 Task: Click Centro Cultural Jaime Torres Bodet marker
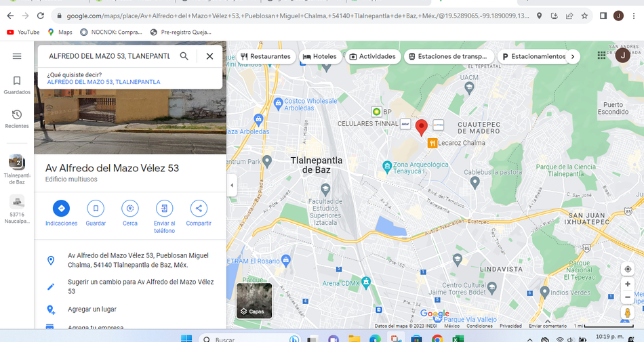point(492,286)
